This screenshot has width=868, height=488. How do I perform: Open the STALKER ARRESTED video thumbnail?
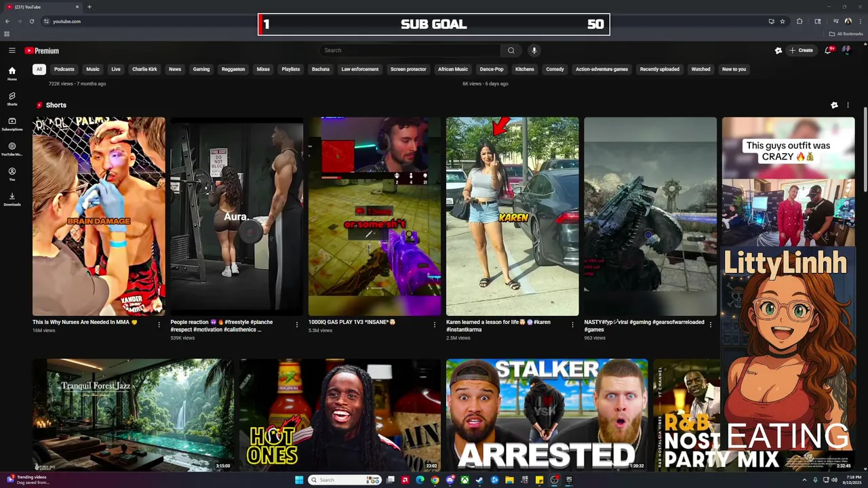(547, 415)
